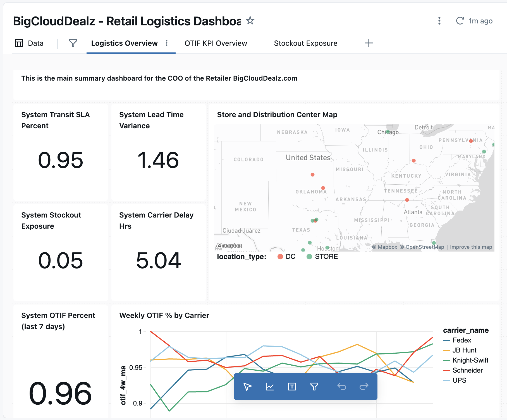Open the Data tab
Screen dimensions: 507x420
pyautogui.click(x=29, y=43)
